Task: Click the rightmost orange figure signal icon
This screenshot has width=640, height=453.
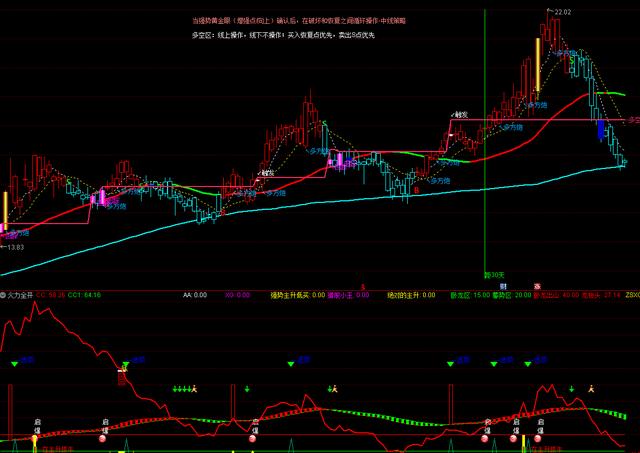Action: tap(591, 387)
